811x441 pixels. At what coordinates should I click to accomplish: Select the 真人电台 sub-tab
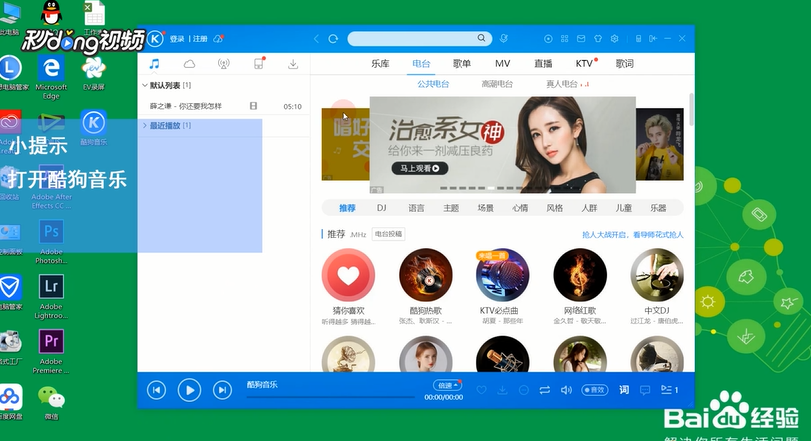[562, 84]
